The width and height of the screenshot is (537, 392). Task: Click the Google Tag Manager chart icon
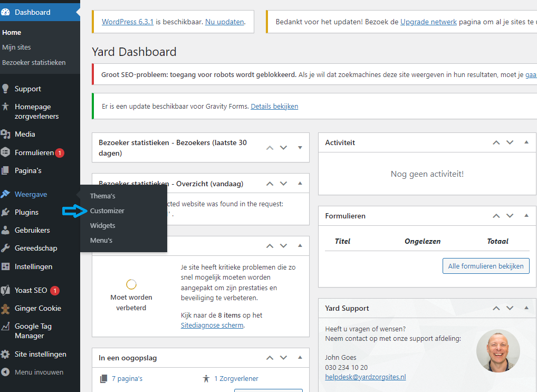[5, 326]
